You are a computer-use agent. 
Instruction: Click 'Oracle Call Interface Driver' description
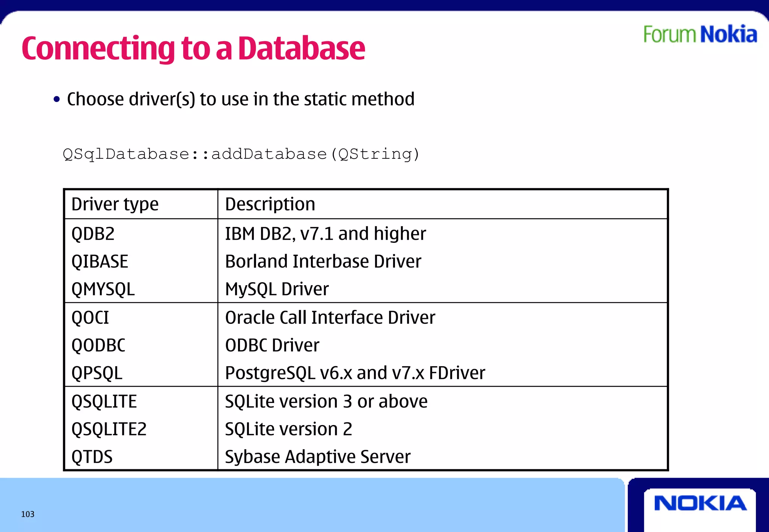click(330, 317)
